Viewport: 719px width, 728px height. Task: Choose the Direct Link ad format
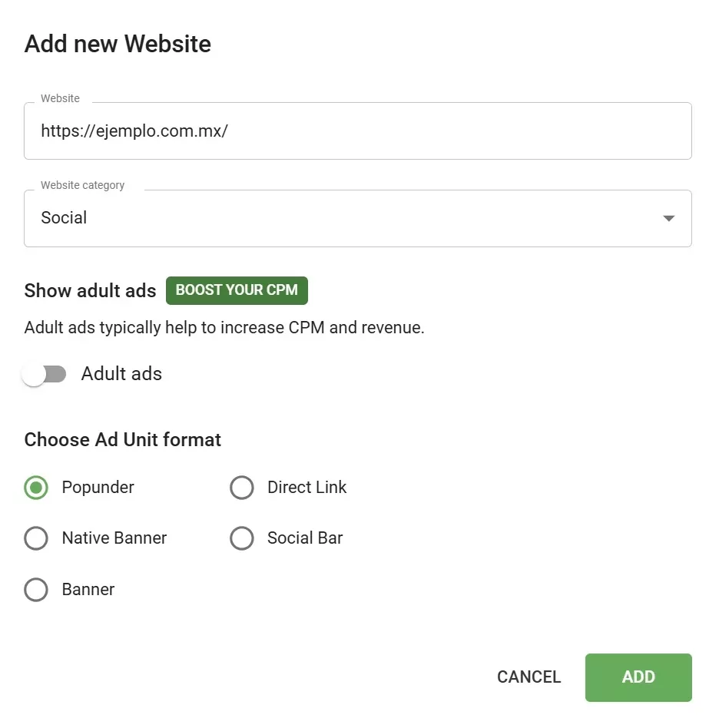coord(242,487)
